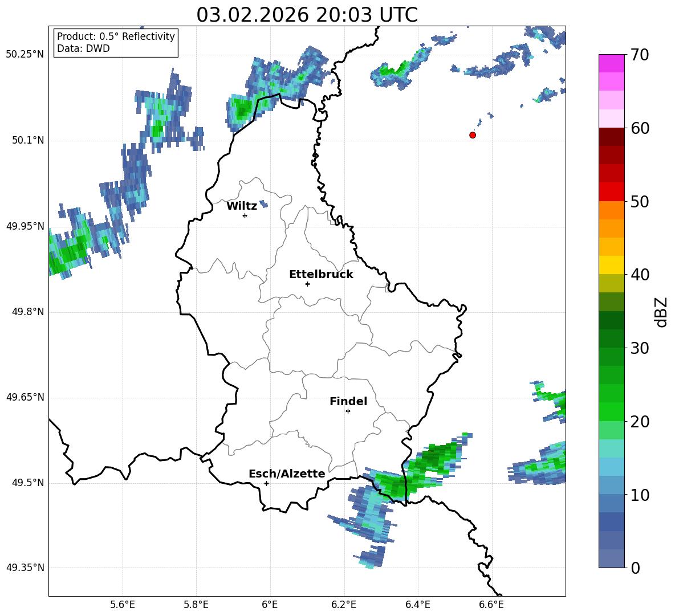Click the title 03.02.2026 20:03 UTC
Viewport: 675px width, 616px height.
307,15
